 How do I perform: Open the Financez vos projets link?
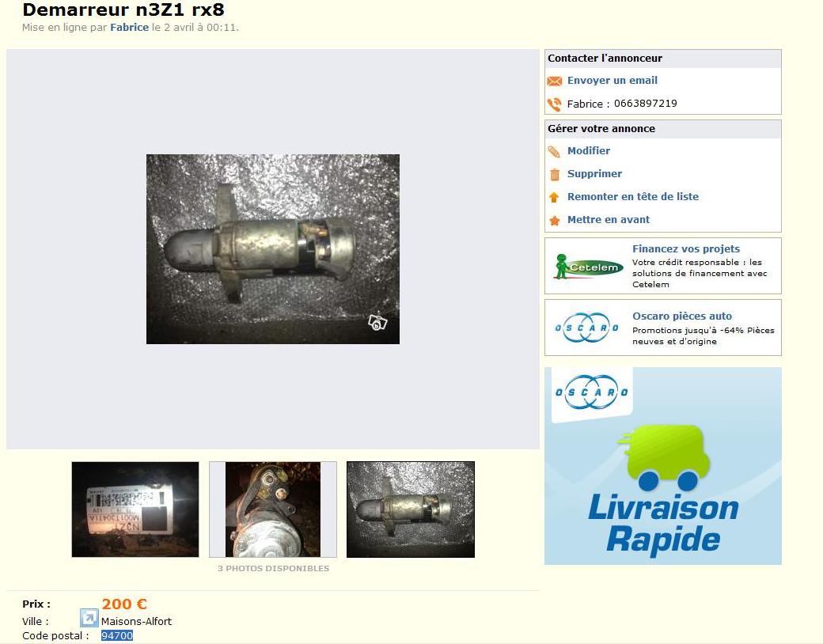point(685,248)
